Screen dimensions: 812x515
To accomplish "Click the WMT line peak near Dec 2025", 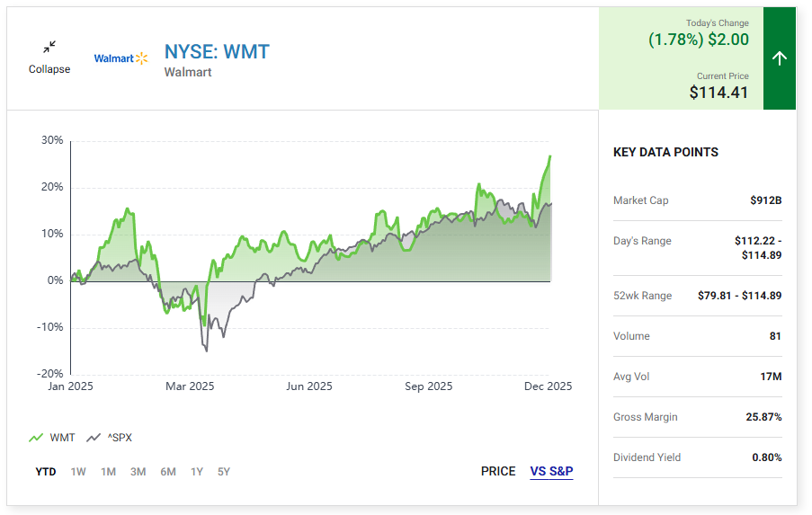I will click(x=550, y=155).
